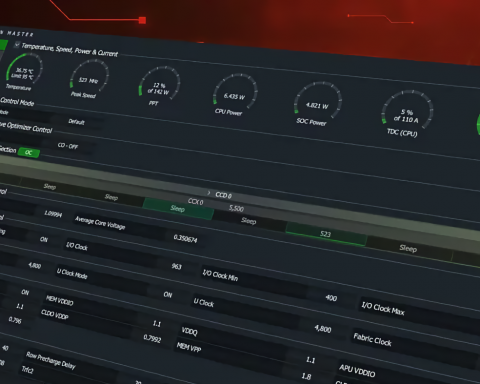Click the Row Precharge Delay label
Viewport: 480px width, 384px height.
[51, 360]
